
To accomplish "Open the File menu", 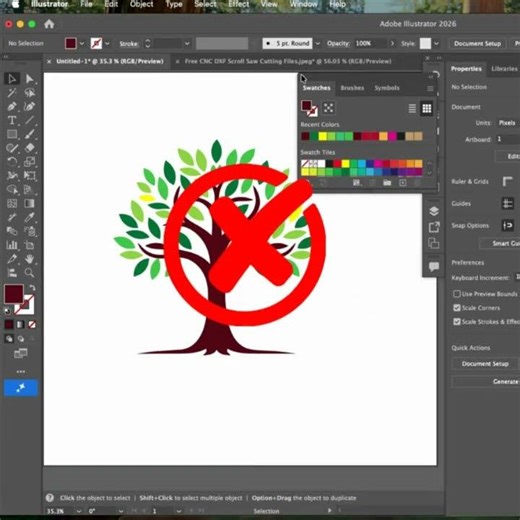I will 86,4.
